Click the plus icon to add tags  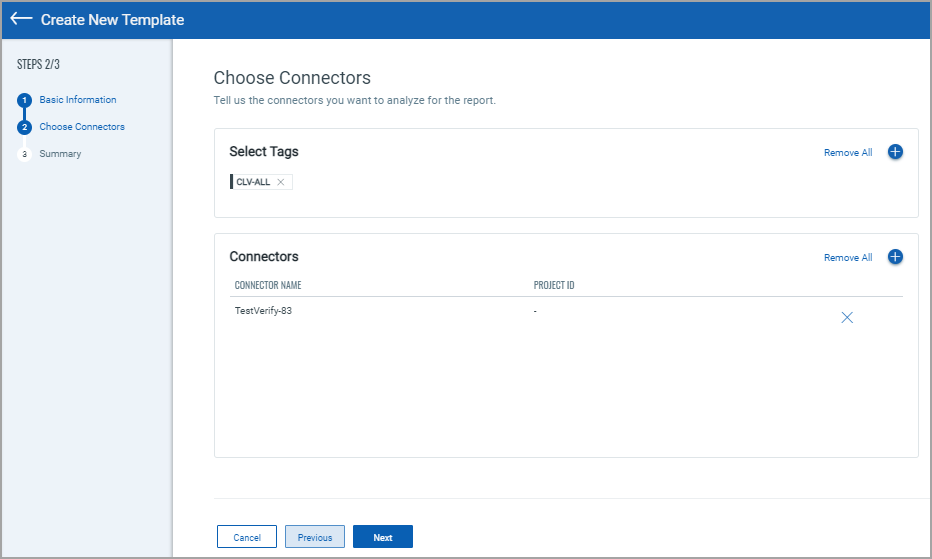pos(895,152)
